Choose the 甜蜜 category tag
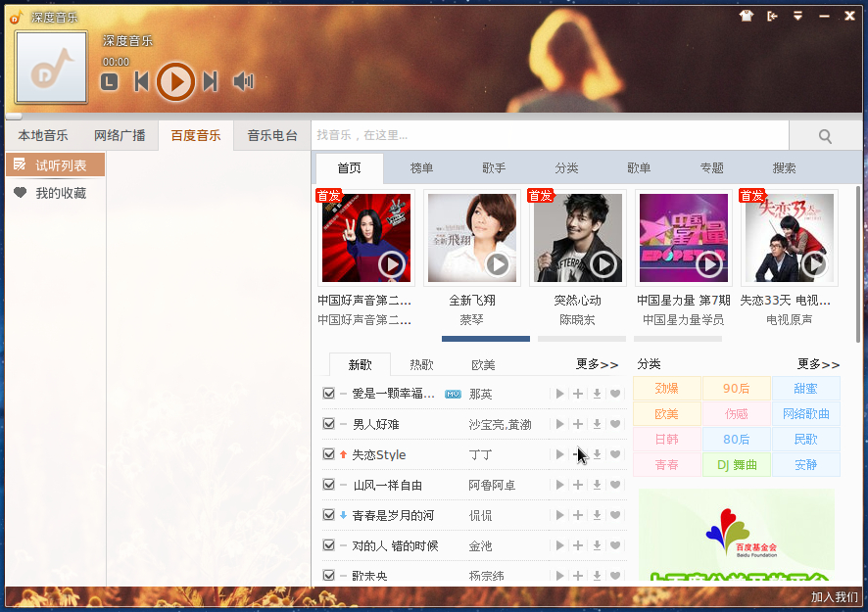 pos(806,389)
